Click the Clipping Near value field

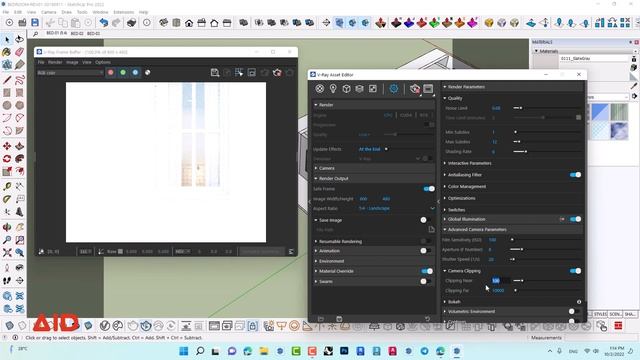pyautogui.click(x=500, y=280)
